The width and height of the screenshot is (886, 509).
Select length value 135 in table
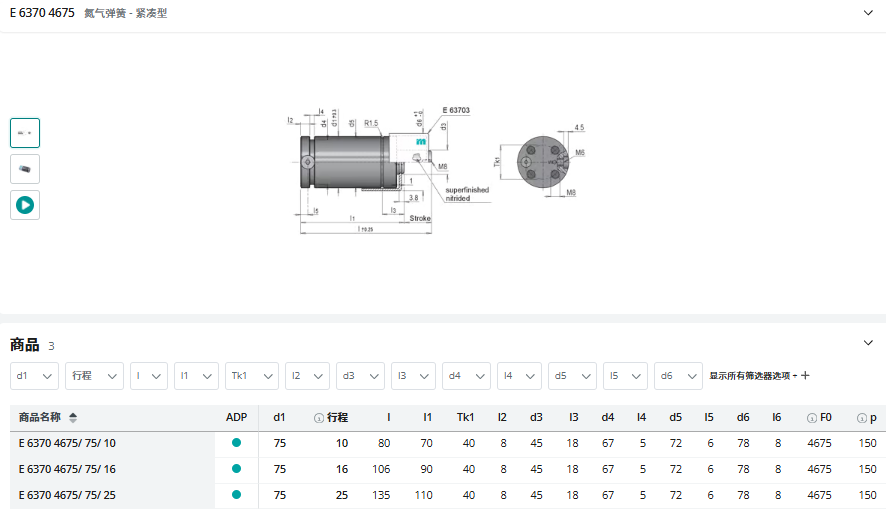click(381, 495)
